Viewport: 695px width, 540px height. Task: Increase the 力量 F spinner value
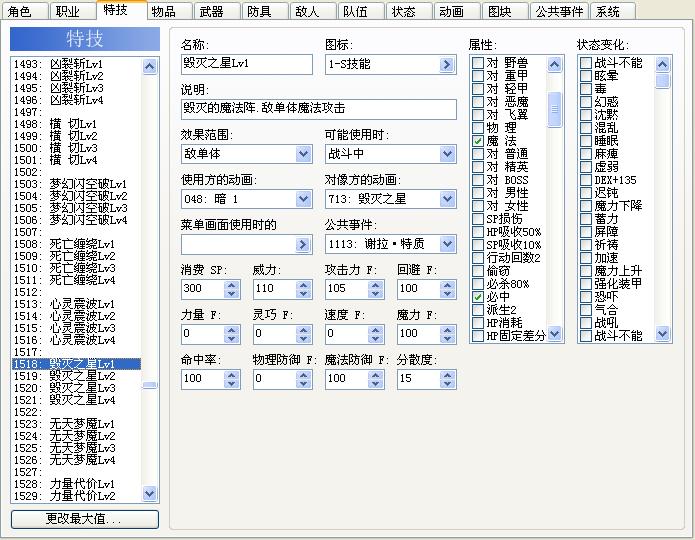[x=231, y=330]
